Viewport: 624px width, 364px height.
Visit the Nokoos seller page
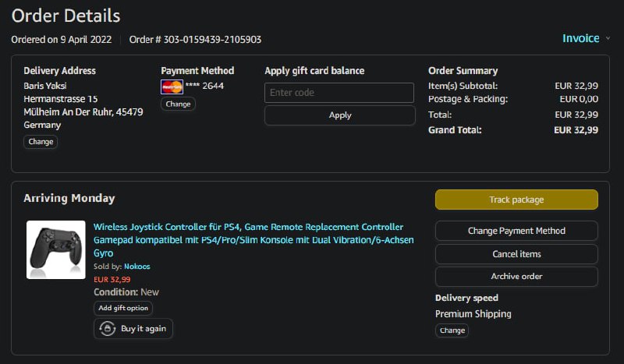(x=137, y=267)
